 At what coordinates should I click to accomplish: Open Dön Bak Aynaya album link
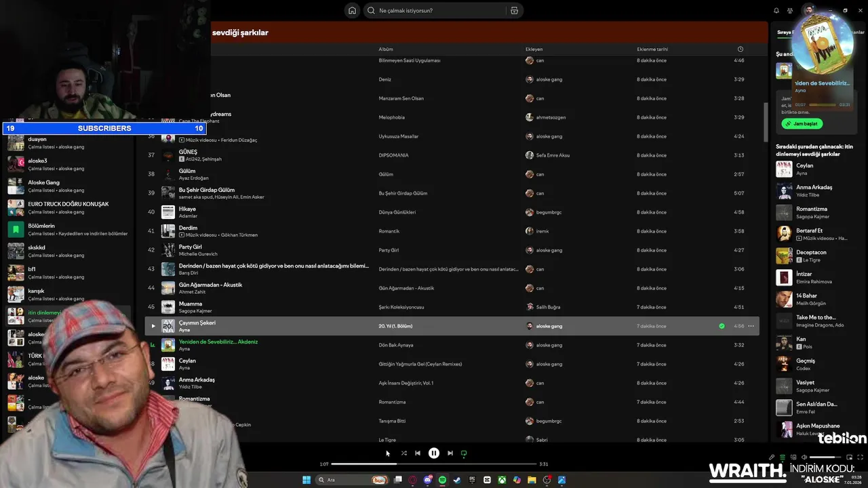click(x=395, y=345)
